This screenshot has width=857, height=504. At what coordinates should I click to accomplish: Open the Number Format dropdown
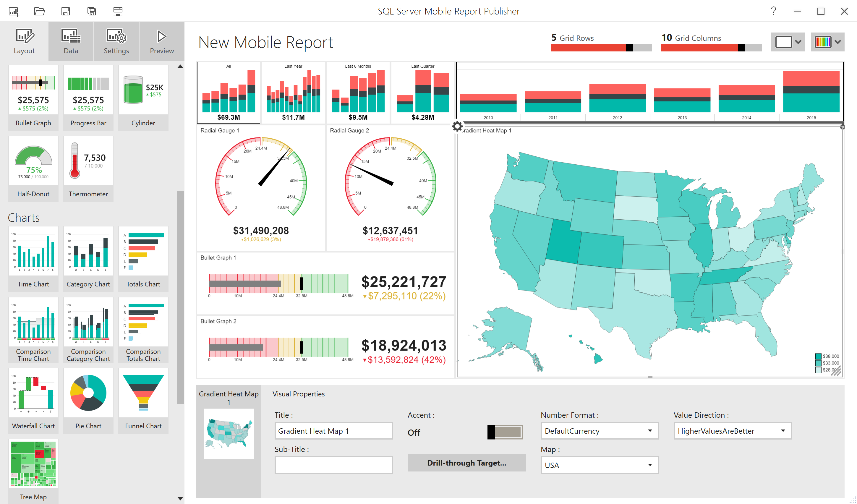click(x=599, y=431)
